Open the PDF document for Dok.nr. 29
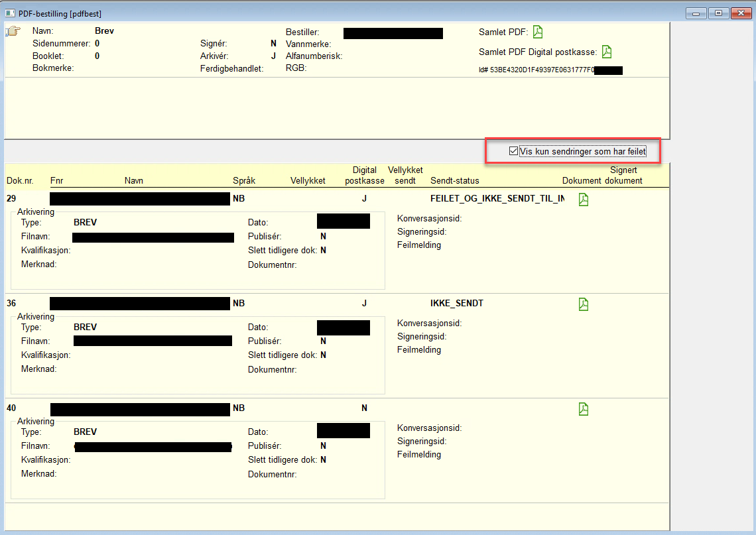The height and width of the screenshot is (535, 756). (x=584, y=200)
